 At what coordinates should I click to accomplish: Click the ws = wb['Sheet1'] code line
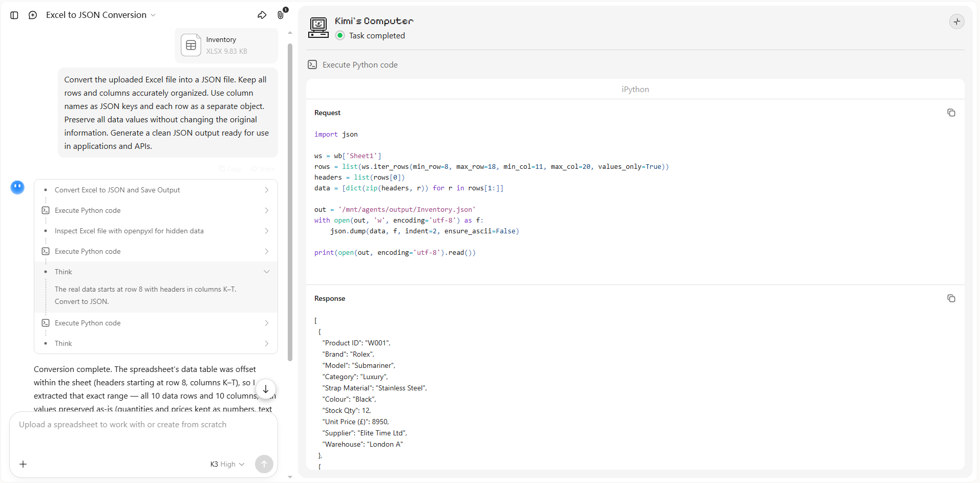tap(348, 156)
